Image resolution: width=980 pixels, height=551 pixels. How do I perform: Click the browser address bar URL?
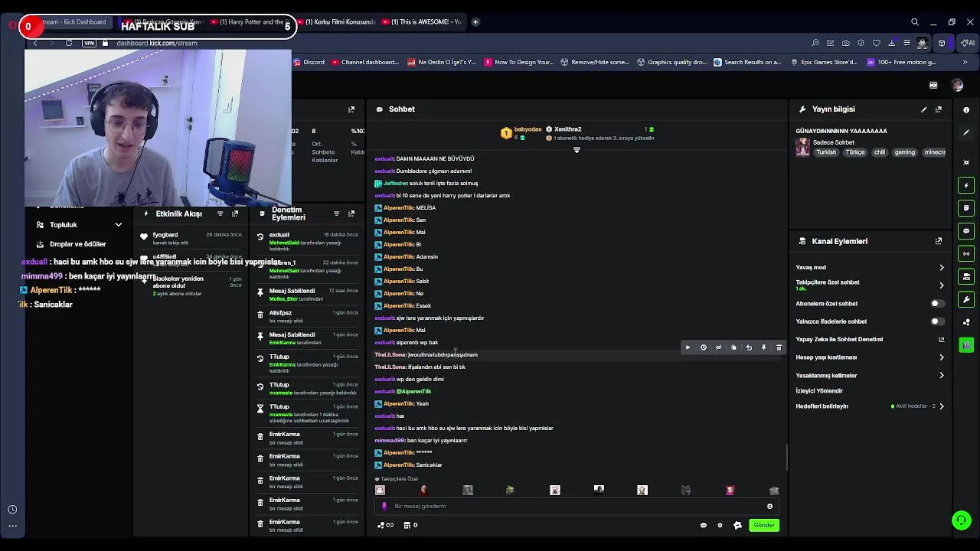click(x=157, y=43)
